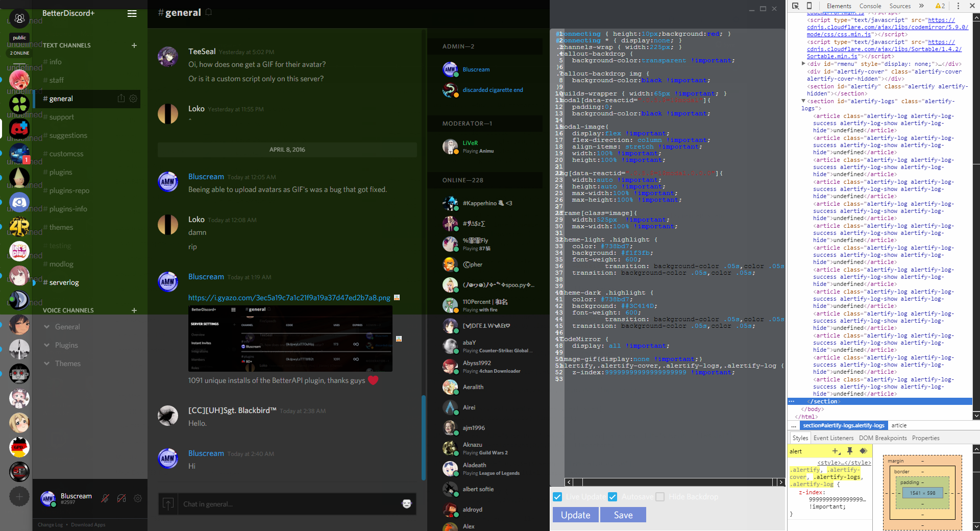This screenshot has height=531, width=980.
Task: Show more DevTools tabs via the double chevron
Action: [921, 6]
